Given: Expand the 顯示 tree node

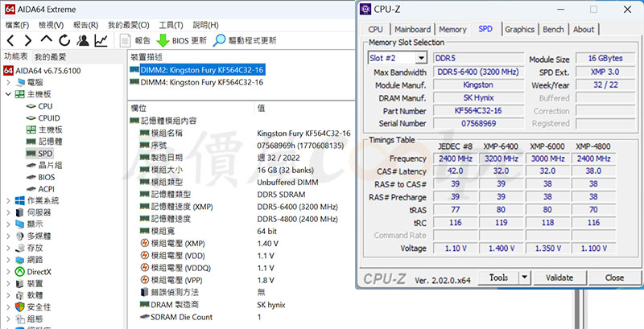Looking at the screenshot, I should click(8, 224).
